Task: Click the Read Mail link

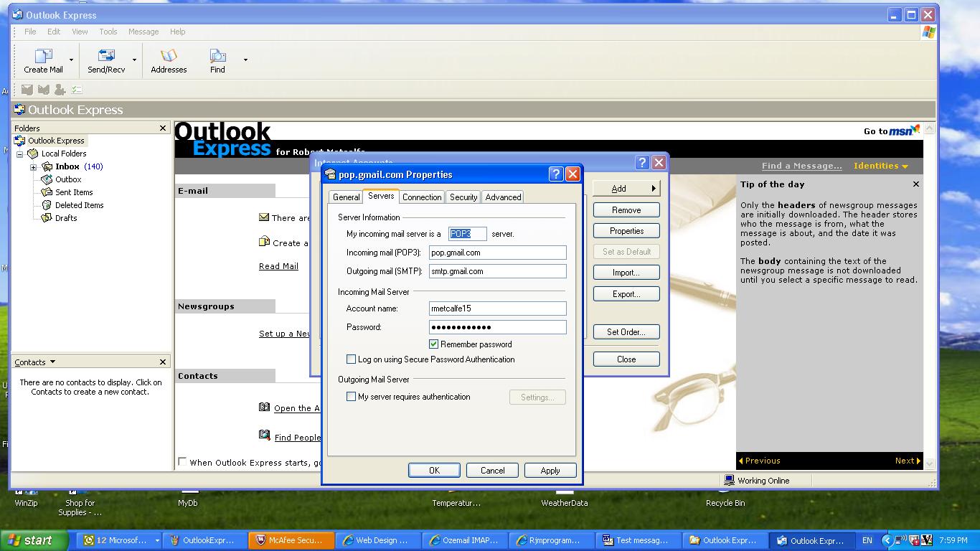Action: (x=278, y=266)
